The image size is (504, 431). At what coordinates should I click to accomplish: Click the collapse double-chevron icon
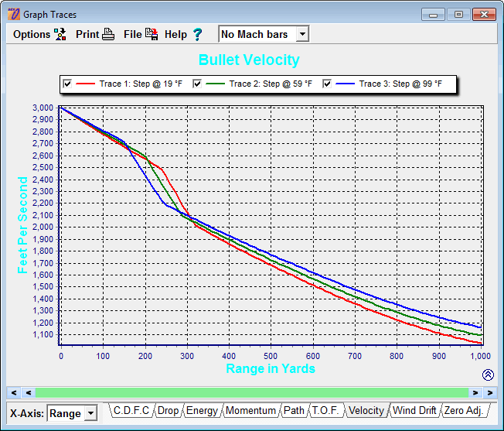click(488, 375)
